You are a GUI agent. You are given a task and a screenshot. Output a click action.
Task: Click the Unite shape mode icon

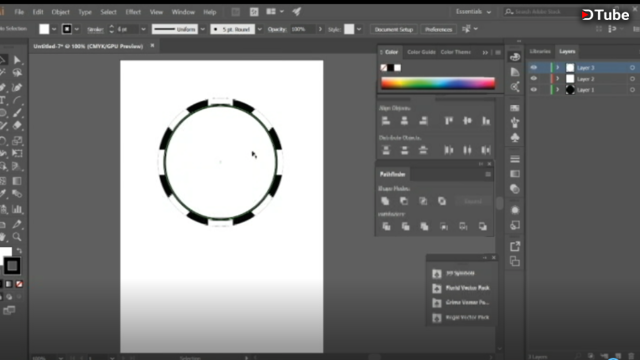[x=385, y=201]
